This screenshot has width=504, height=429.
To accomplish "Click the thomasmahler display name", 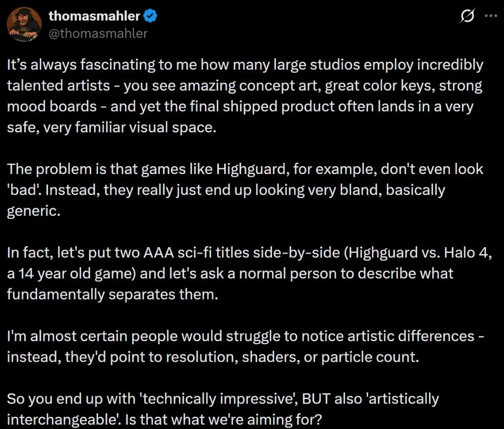I will [95, 16].
